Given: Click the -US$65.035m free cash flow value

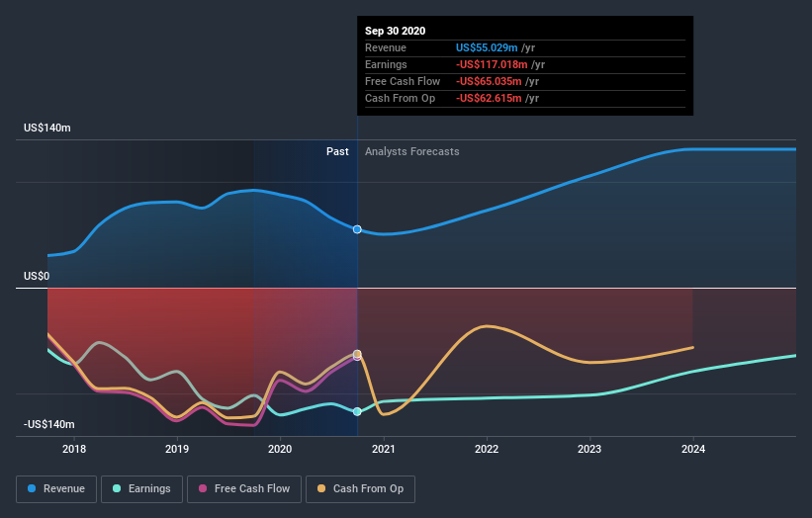Looking at the screenshot, I should pyautogui.click(x=489, y=81).
